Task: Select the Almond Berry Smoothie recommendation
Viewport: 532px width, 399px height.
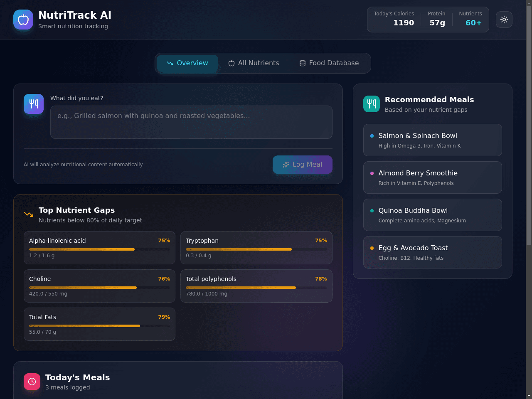Action: point(433,177)
